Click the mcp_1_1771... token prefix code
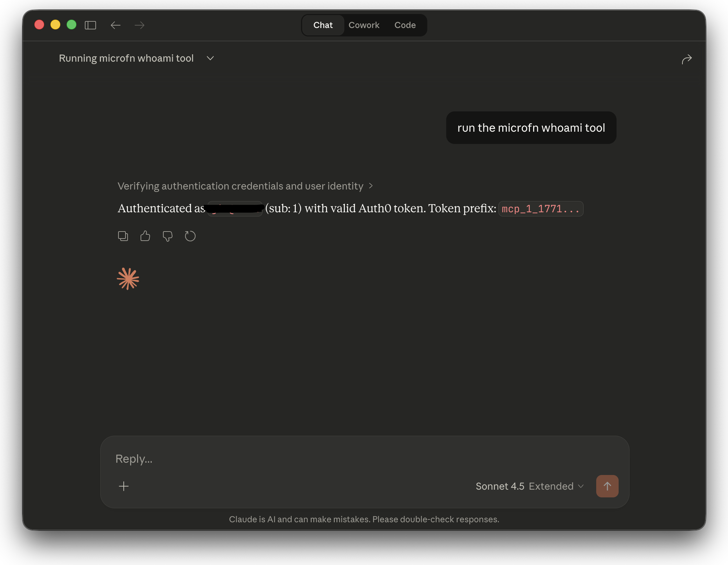This screenshot has width=728, height=565. tap(541, 209)
